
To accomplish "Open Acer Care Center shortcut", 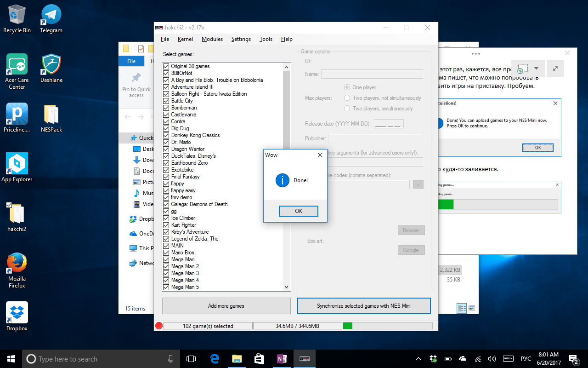I will [x=17, y=71].
